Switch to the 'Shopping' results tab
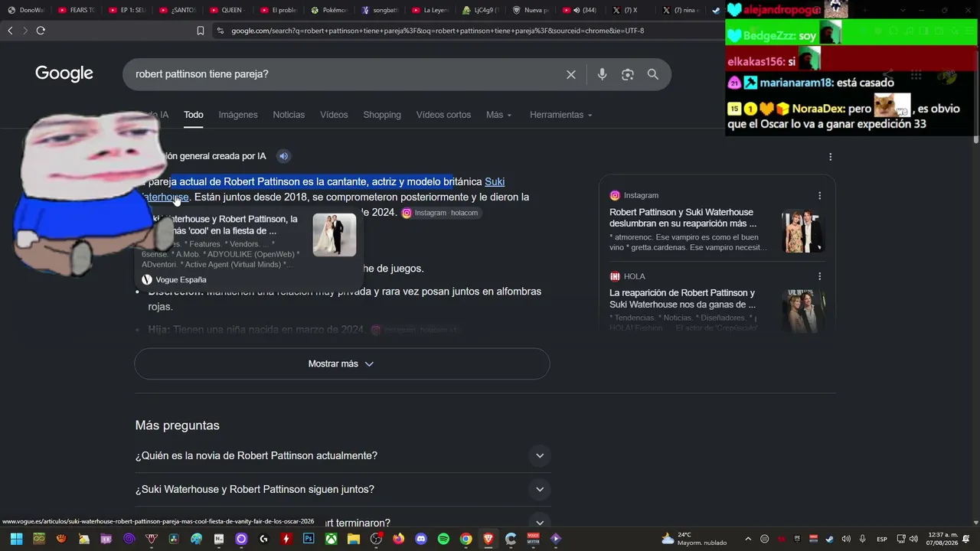980x551 pixels. (x=382, y=115)
